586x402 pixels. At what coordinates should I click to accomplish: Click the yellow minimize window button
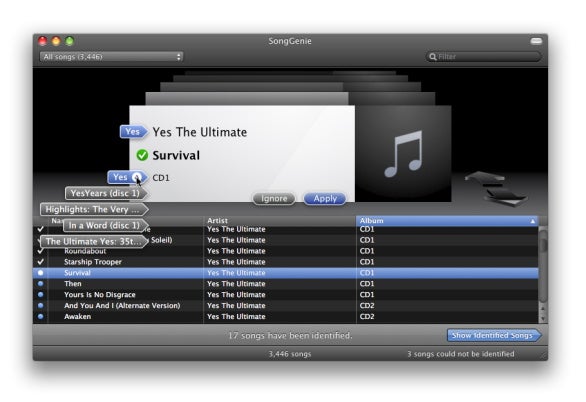pyautogui.click(x=56, y=41)
